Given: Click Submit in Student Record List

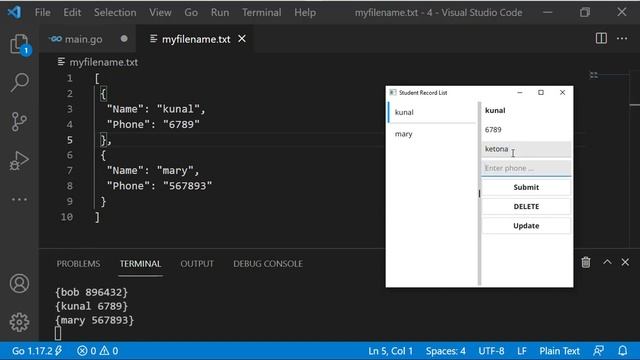Looking at the screenshot, I should click(x=526, y=187).
